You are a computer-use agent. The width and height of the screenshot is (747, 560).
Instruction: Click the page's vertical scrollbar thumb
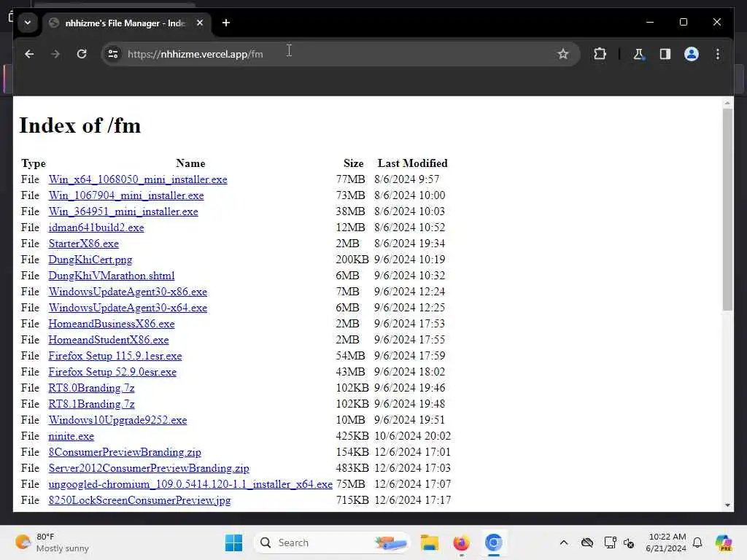click(x=727, y=209)
